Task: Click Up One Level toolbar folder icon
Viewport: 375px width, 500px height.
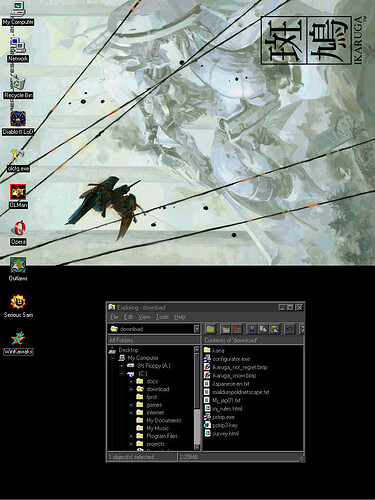Action: click(210, 329)
